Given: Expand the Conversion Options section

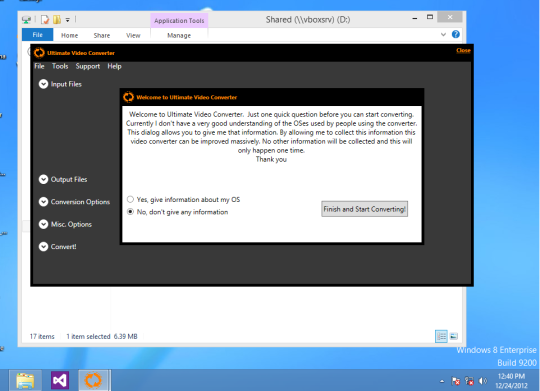Looking at the screenshot, I should click(43, 202).
